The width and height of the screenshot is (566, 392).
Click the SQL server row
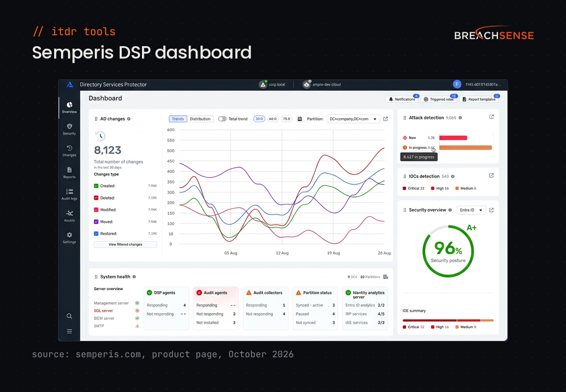(117, 311)
